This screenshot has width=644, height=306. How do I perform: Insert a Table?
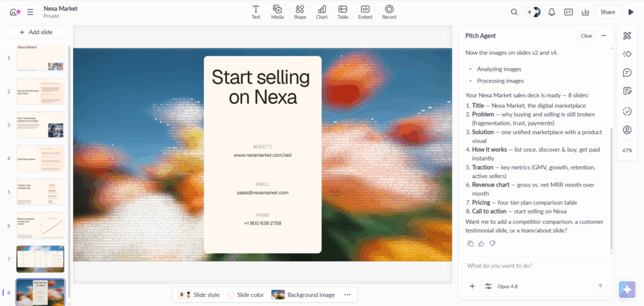pos(343,12)
